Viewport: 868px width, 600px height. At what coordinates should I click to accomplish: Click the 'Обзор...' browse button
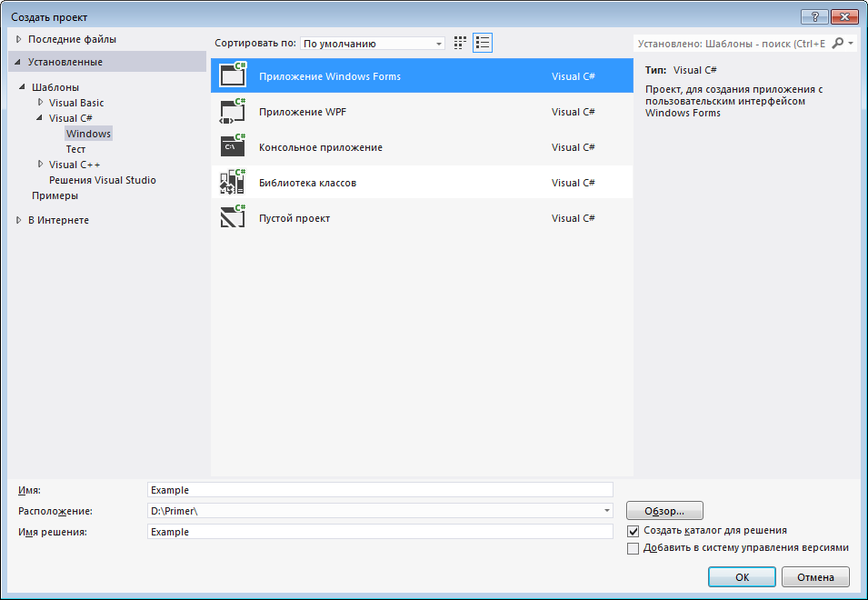(x=664, y=510)
